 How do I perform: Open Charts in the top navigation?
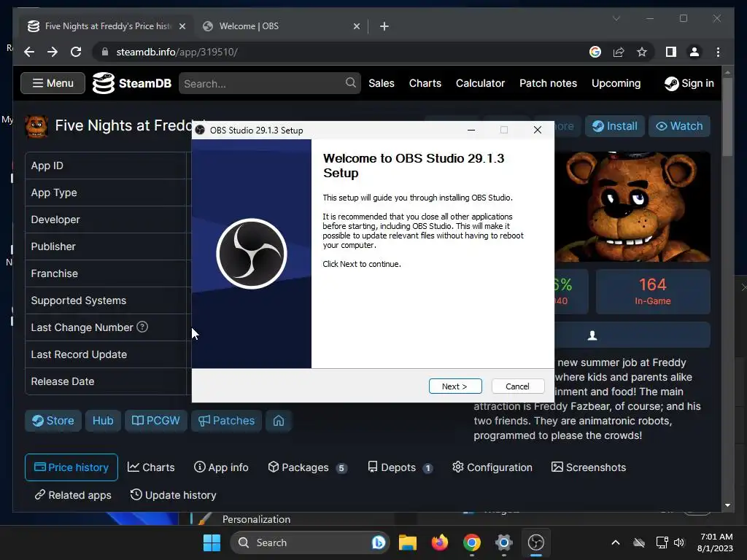(x=425, y=83)
